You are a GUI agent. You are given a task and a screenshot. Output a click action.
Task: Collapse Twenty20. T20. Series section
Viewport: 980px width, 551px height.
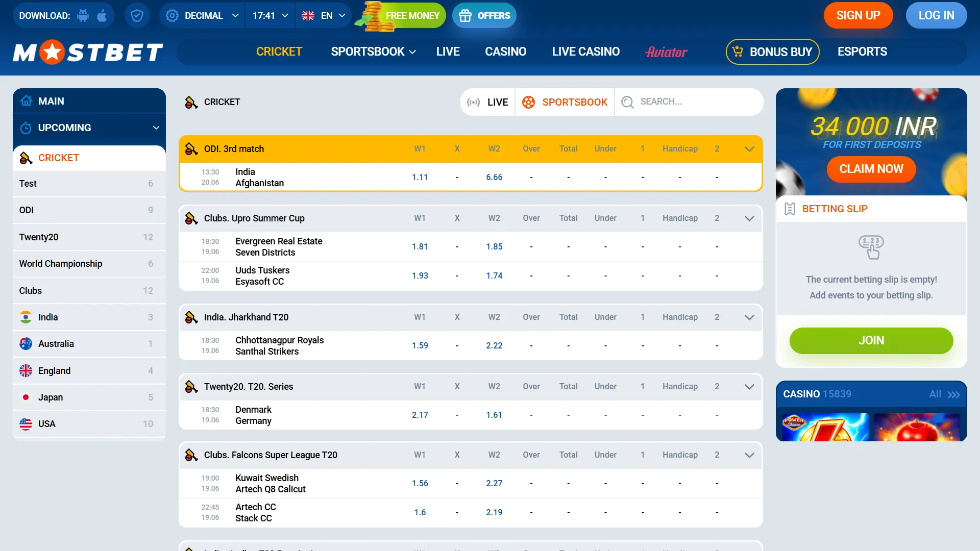(x=749, y=387)
